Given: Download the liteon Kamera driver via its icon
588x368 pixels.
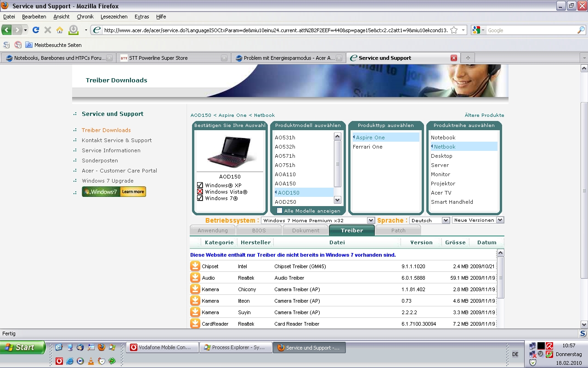Looking at the screenshot, I should point(195,301).
